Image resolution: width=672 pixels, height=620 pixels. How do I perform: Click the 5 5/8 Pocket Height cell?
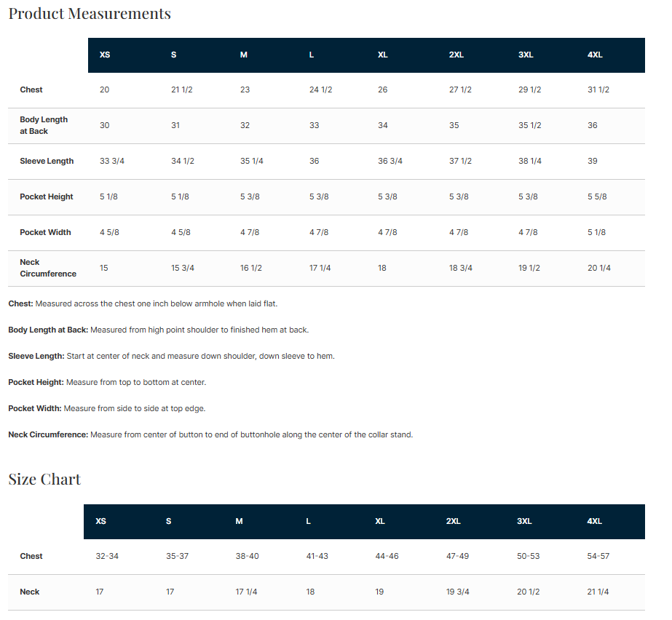point(597,197)
